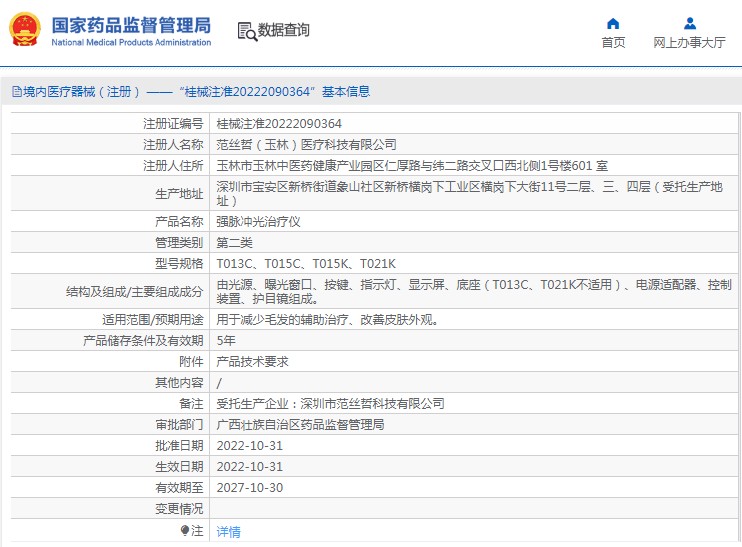Click National Medical Products Administration subtitle
This screenshot has width=742, height=547.
(131, 42)
